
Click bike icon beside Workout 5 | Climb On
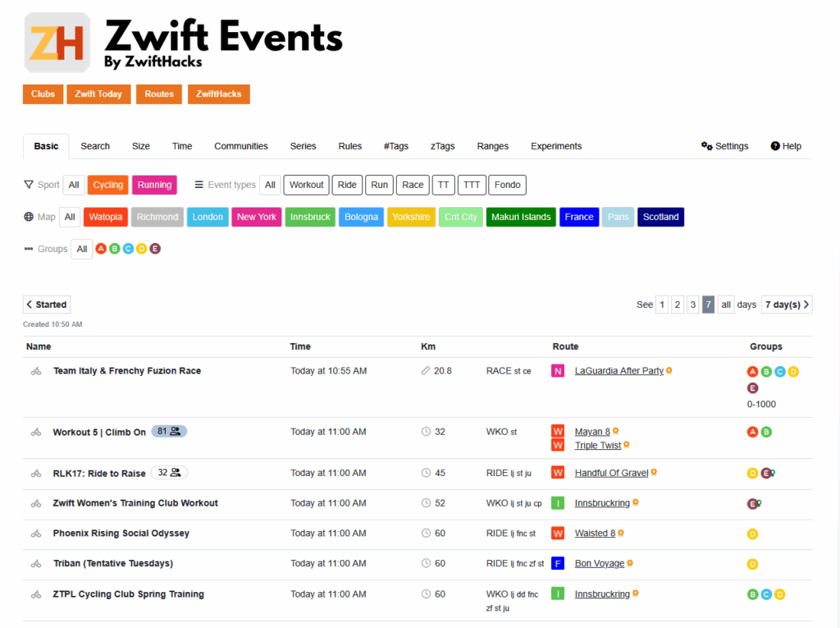click(36, 433)
